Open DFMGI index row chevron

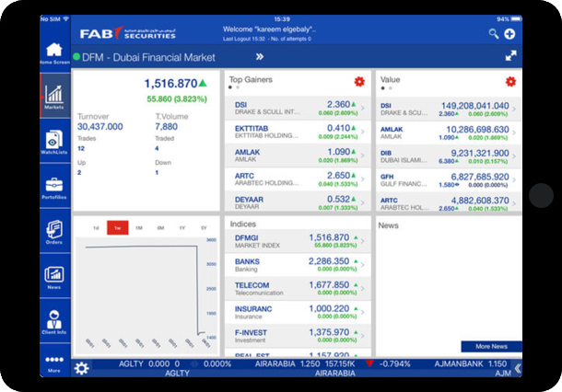[363, 241]
